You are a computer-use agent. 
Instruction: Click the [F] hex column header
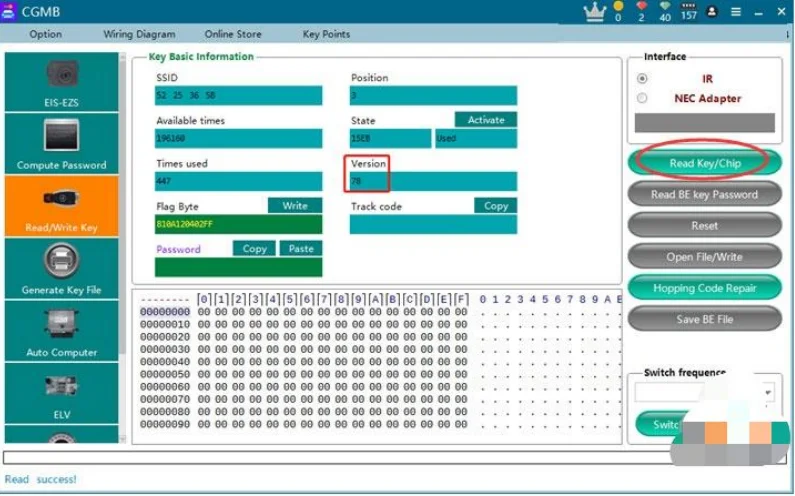tap(461, 299)
